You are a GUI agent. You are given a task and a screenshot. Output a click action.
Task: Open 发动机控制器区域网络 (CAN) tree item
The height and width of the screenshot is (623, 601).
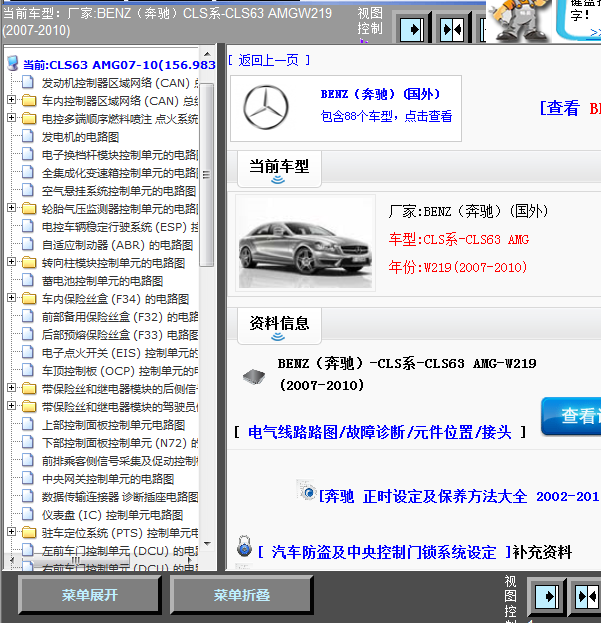click(x=120, y=83)
